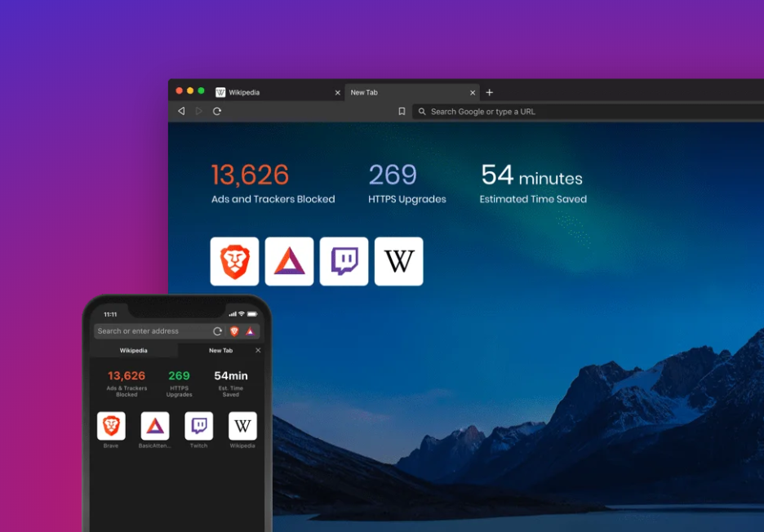
Task: Tap the Wikipedia shortcut icon on phone
Action: pyautogui.click(x=242, y=426)
